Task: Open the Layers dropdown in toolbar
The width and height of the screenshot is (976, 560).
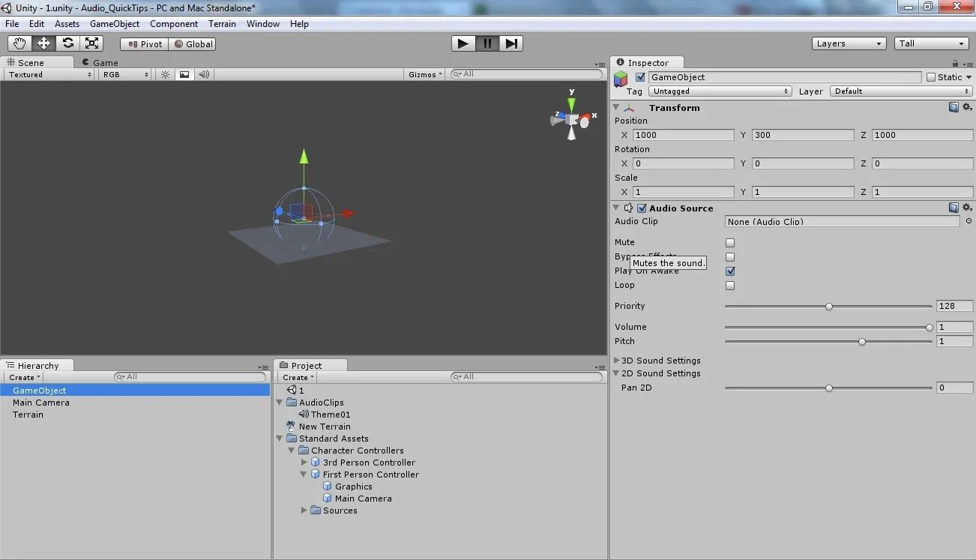Action: [x=849, y=43]
